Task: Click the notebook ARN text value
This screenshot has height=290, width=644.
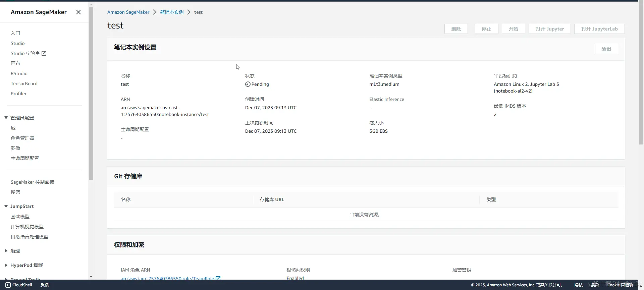Action: point(165,111)
